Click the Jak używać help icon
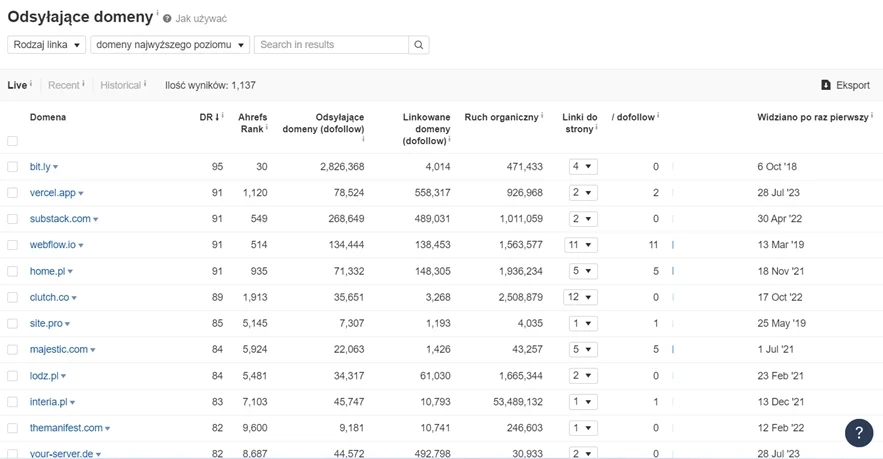Image resolution: width=883 pixels, height=459 pixels. (x=167, y=19)
